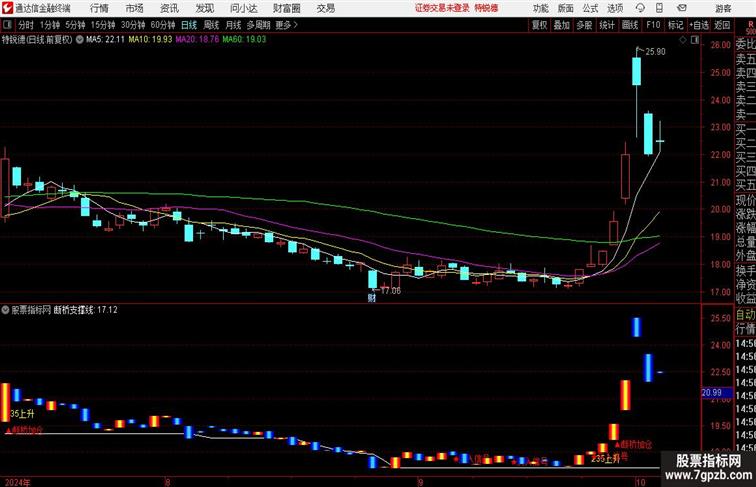
Task: Click the diamond icon atop chart
Action: tap(683, 41)
